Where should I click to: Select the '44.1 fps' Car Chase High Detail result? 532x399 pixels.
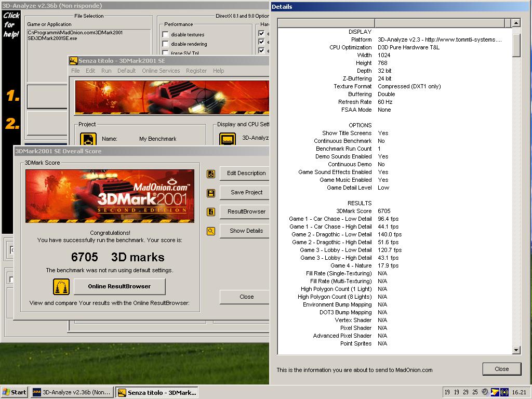tap(388, 227)
